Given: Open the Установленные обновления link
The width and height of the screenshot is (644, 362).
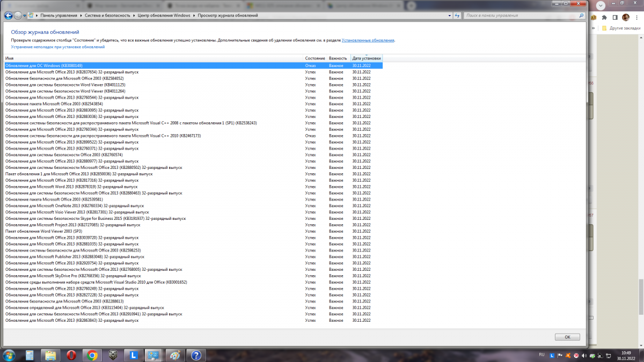Looking at the screenshot, I should pos(368,40).
